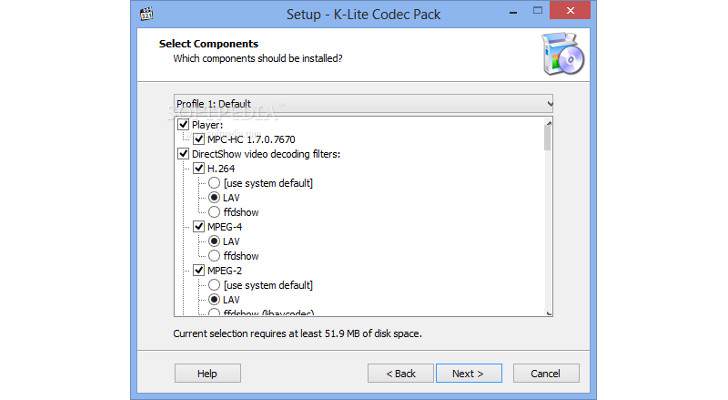Uncheck the Player component checkbox

tap(183, 125)
